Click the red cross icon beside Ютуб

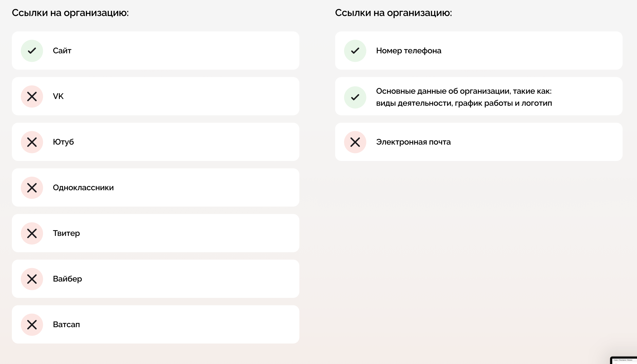(32, 142)
